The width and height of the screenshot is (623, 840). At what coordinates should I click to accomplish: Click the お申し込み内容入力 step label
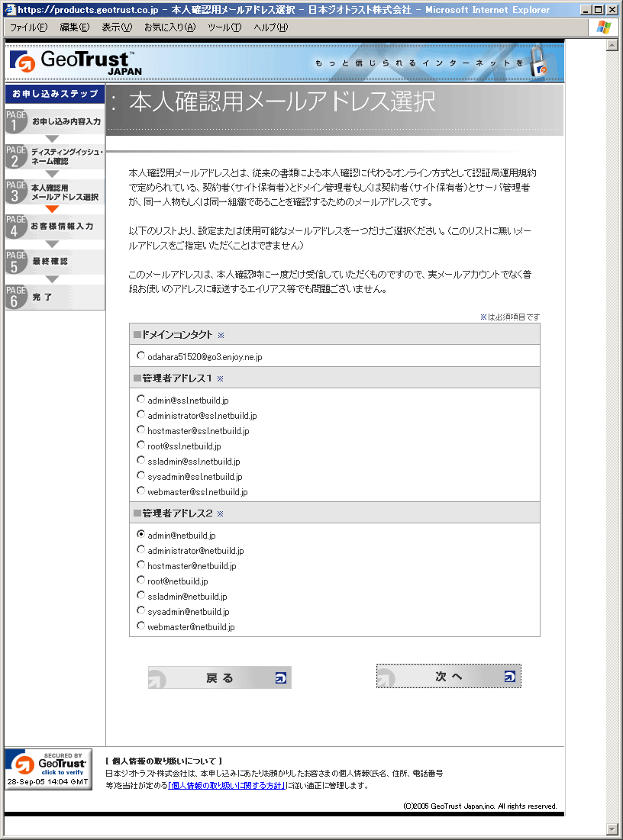tap(66, 121)
